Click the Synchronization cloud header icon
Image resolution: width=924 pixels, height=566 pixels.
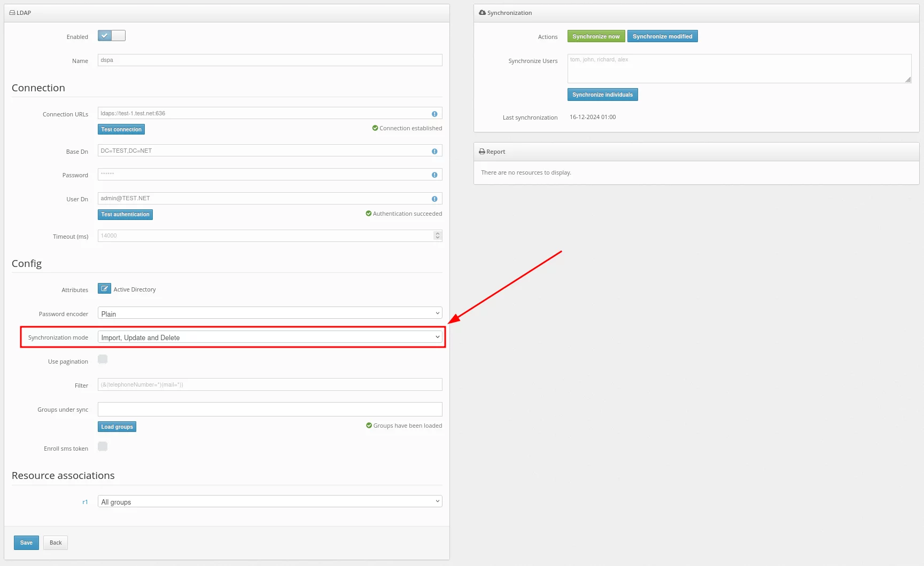pyautogui.click(x=482, y=12)
